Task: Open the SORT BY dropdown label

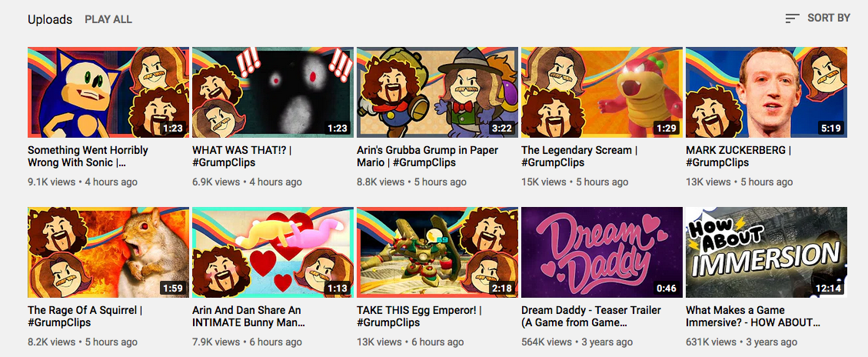Action: click(x=828, y=18)
